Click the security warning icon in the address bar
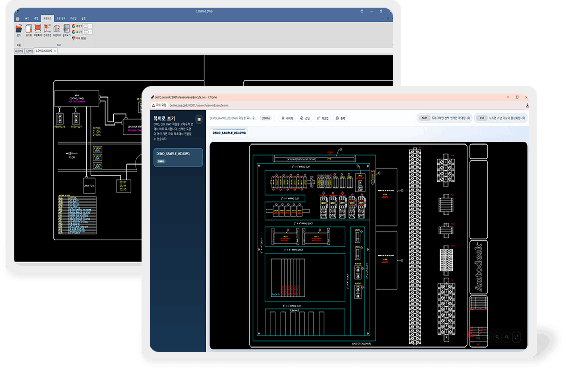Screen dimensions: 573x370 154,105
